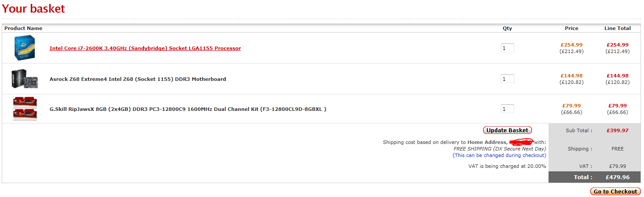Proceed with Go to Checkout button

click(x=615, y=191)
